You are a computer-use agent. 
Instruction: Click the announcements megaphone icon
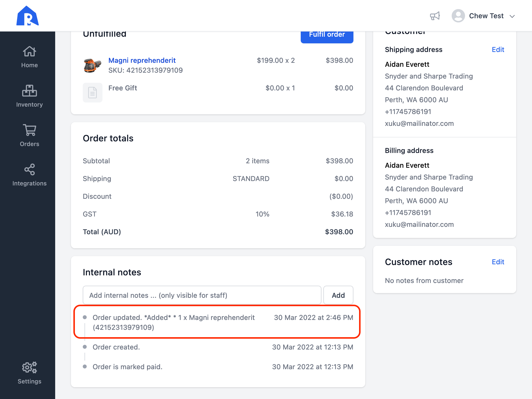click(x=435, y=16)
